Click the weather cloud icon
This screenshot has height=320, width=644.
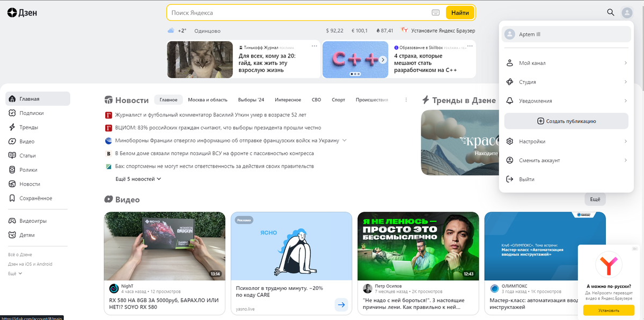[x=171, y=31]
